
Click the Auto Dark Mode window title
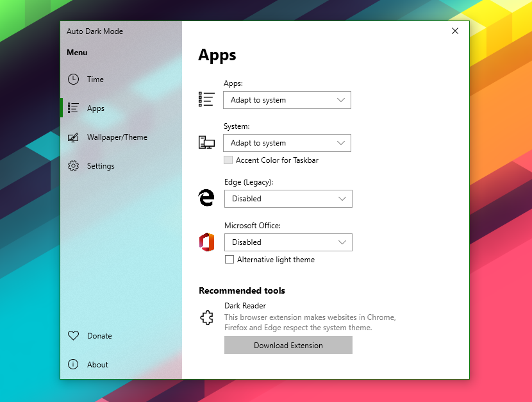pos(95,31)
